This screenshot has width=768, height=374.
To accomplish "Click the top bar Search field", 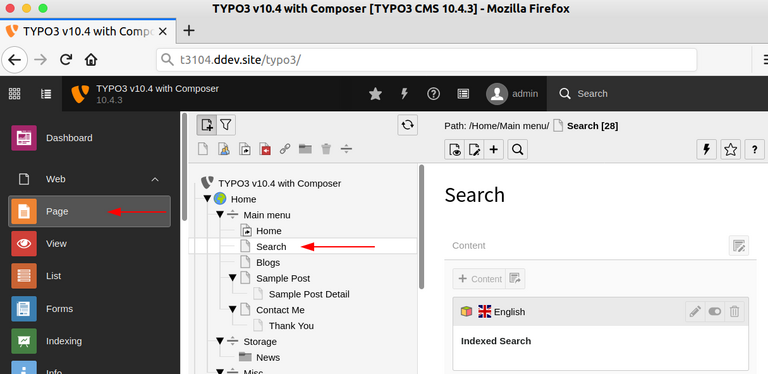I will [657, 94].
